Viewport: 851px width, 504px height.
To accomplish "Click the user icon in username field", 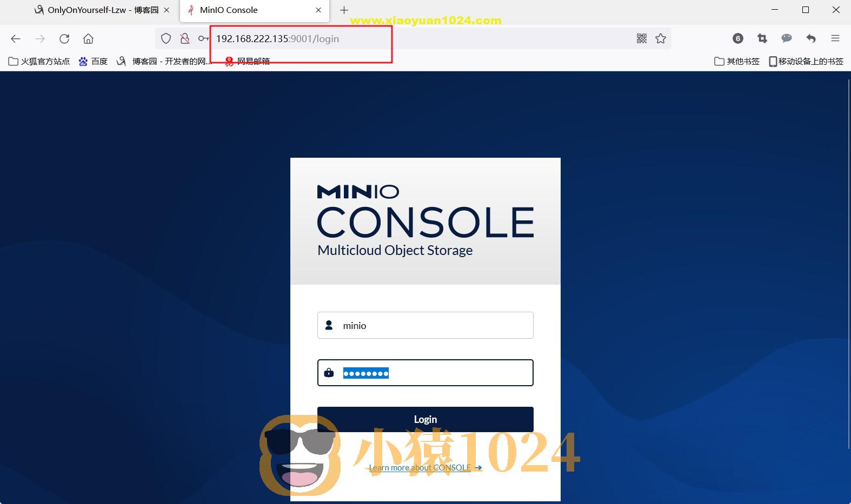I will click(x=329, y=325).
